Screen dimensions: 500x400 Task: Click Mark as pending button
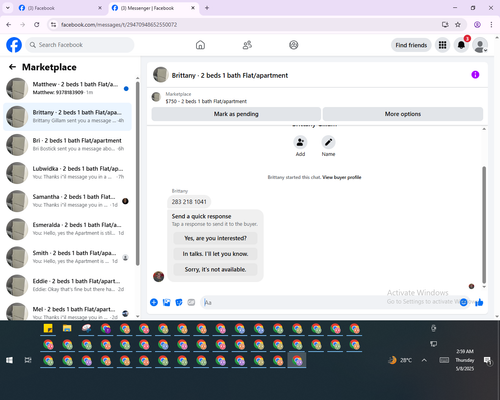236,114
